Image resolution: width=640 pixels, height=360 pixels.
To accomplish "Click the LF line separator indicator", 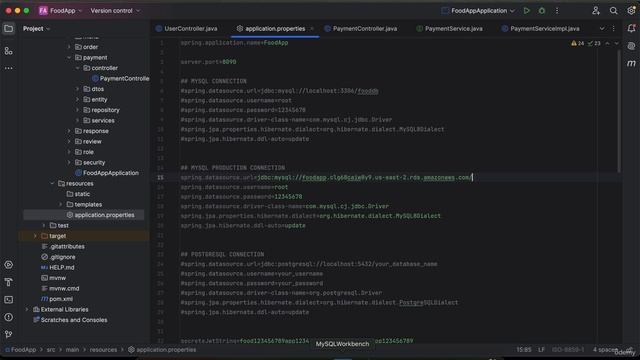I will point(541,350).
